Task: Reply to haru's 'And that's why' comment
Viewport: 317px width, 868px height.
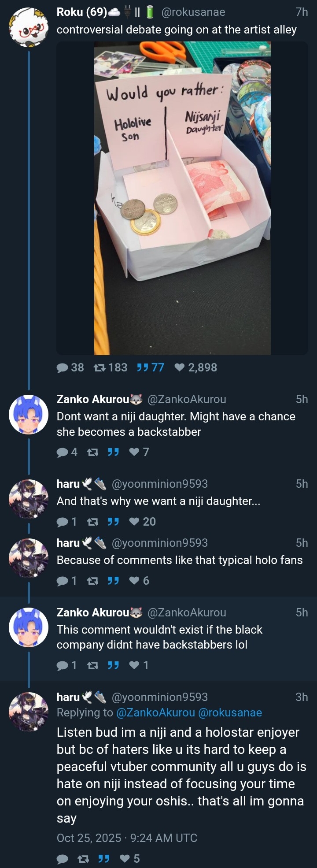Action: 63,522
